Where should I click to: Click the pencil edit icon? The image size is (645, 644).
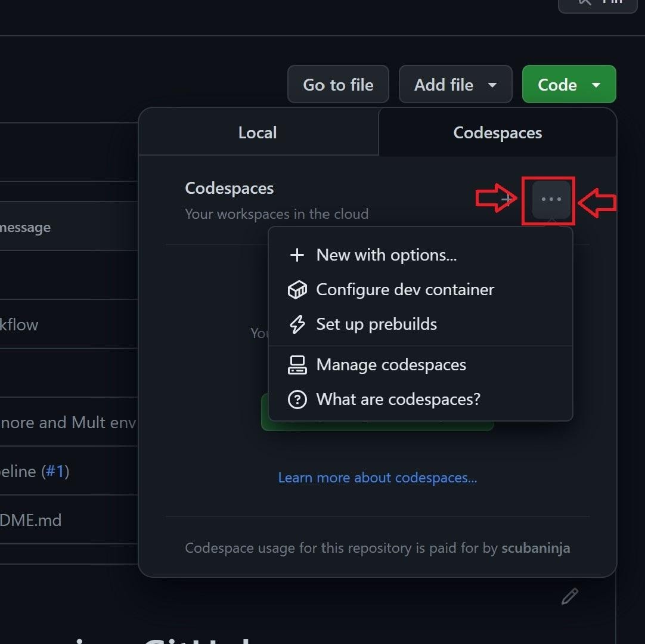(x=569, y=596)
